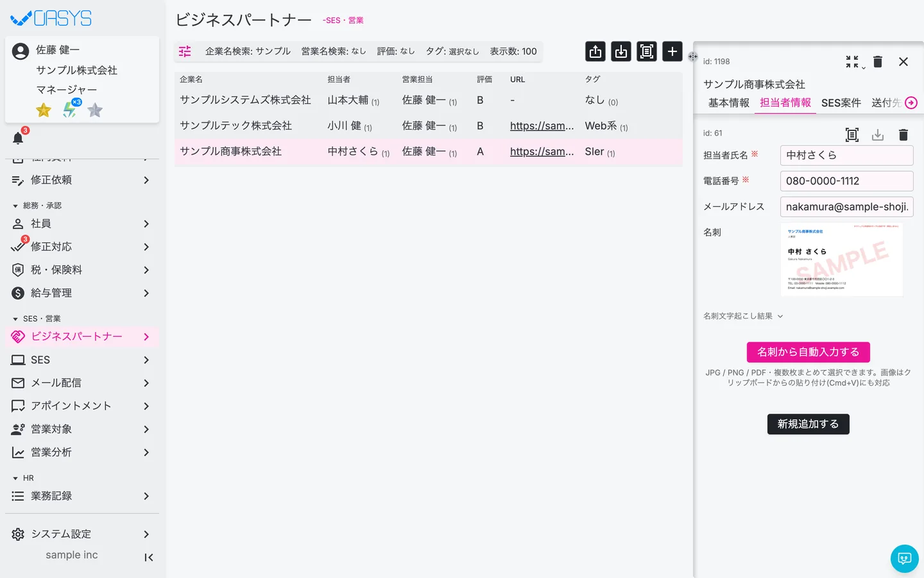
Task: Collapse the HR section
Action: (x=23, y=478)
